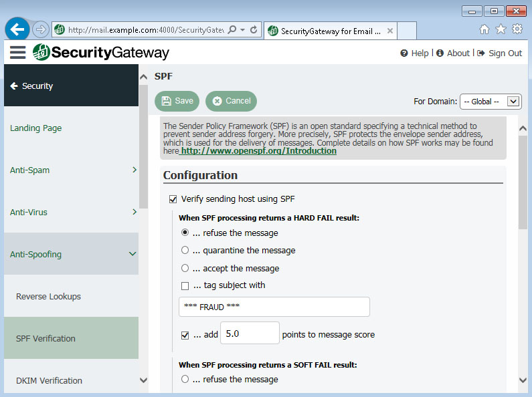The width and height of the screenshot is (532, 397).
Task: Open the browser home icon
Action: coord(484,29)
